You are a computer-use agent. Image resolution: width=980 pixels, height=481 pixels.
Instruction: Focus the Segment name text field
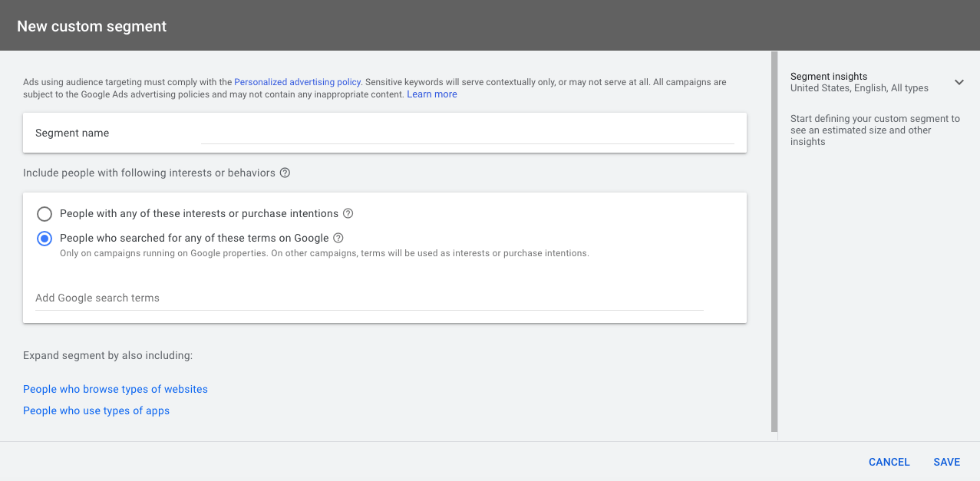[467, 133]
